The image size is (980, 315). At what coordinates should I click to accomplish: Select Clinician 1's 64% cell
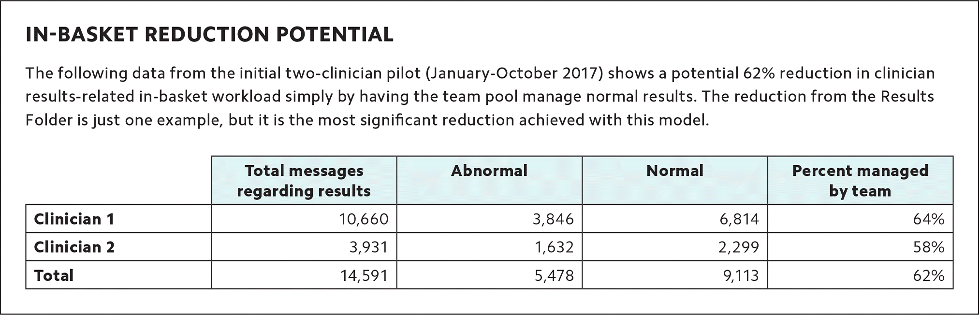coord(928,219)
